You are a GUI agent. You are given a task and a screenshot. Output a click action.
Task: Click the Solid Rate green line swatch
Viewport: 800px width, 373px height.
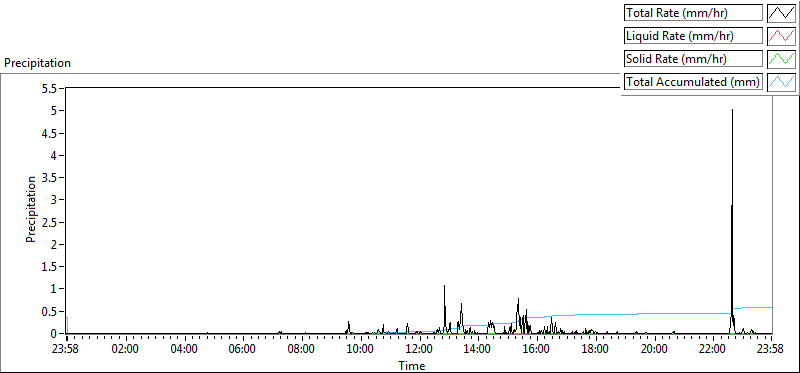pyautogui.click(x=782, y=59)
